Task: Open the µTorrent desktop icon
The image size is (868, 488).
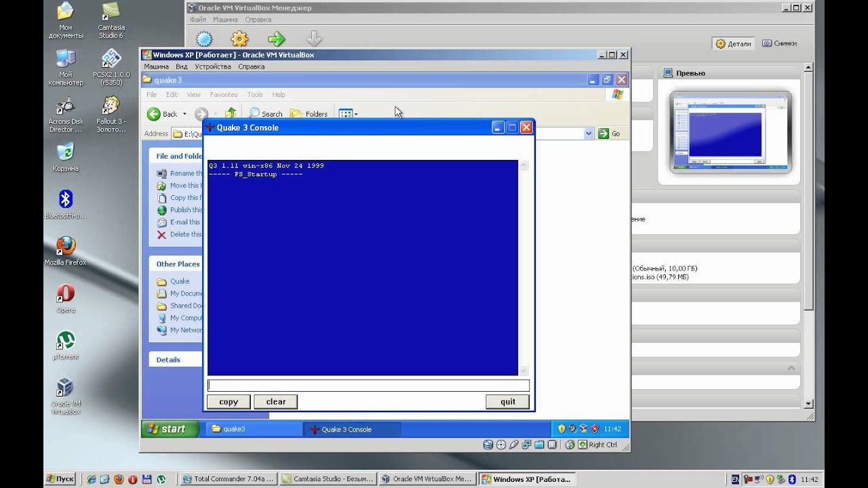Action: [x=66, y=346]
